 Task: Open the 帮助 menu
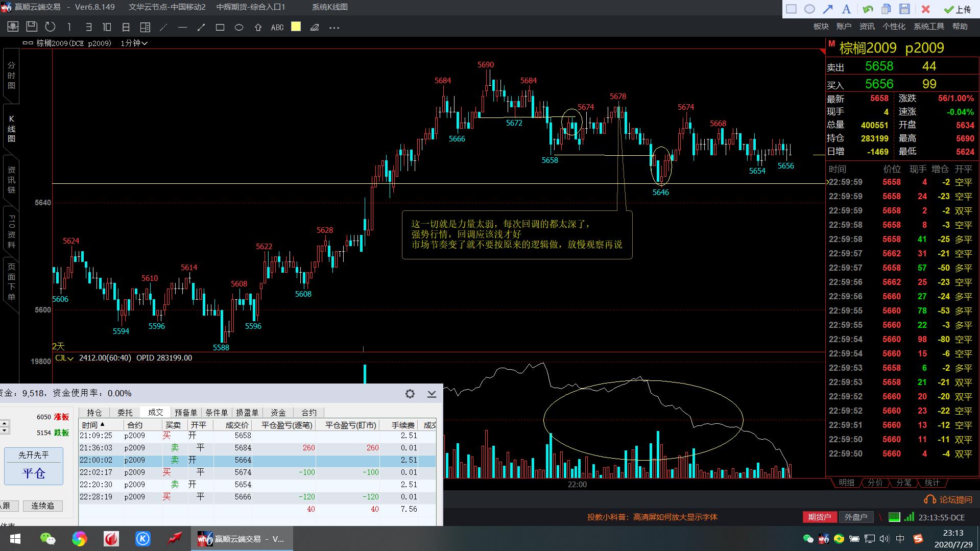(x=960, y=27)
